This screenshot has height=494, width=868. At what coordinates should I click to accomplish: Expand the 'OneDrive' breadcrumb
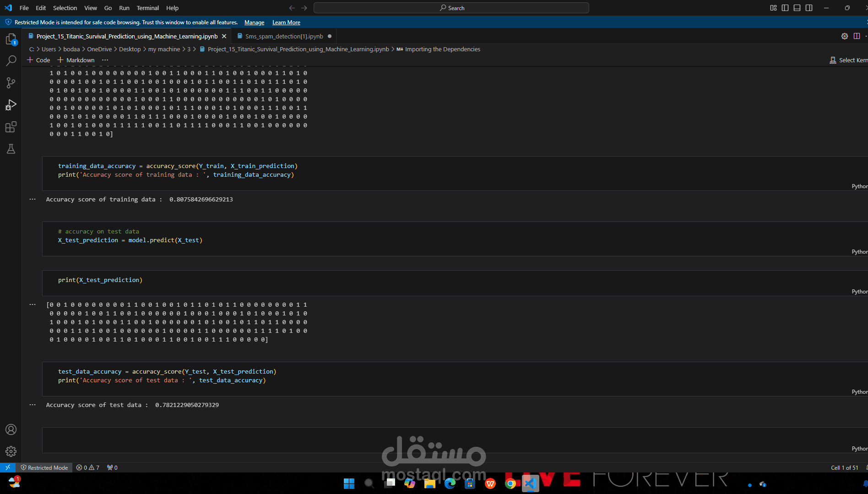pyautogui.click(x=99, y=49)
